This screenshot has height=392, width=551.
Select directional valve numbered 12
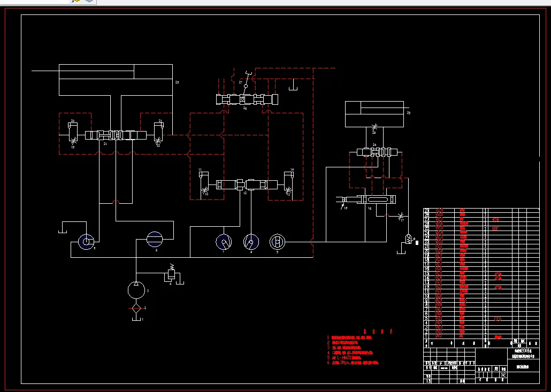[x=247, y=185]
